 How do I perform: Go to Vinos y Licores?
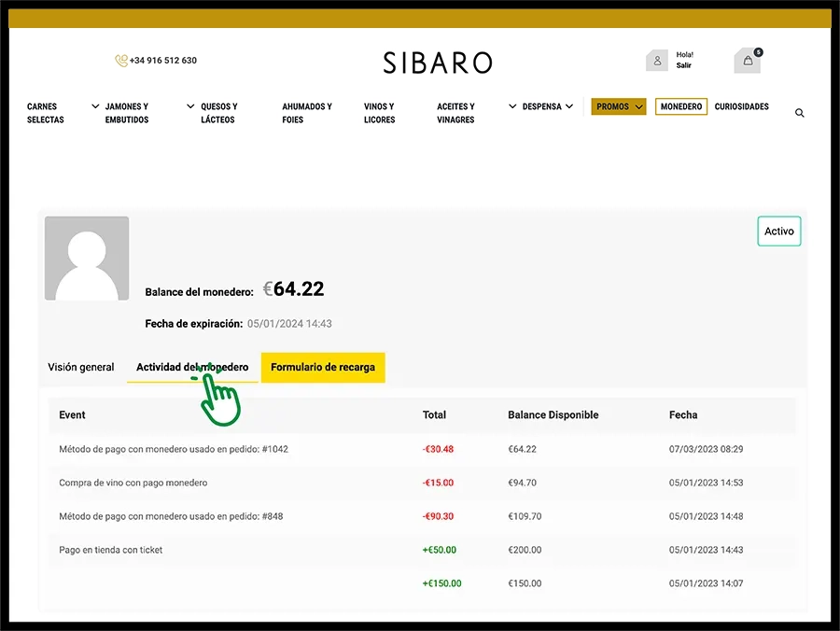pyautogui.click(x=379, y=113)
